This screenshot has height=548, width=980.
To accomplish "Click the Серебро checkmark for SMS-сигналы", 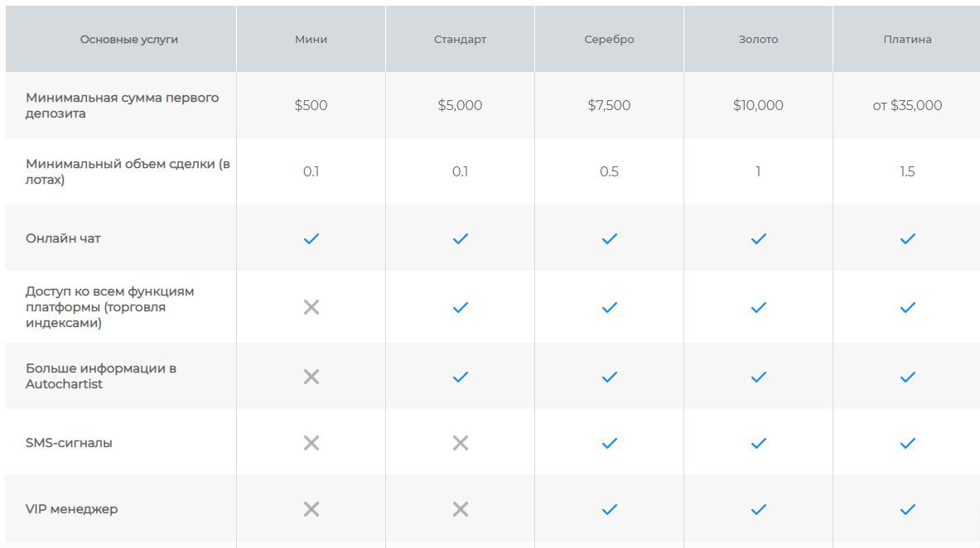I will click(609, 443).
